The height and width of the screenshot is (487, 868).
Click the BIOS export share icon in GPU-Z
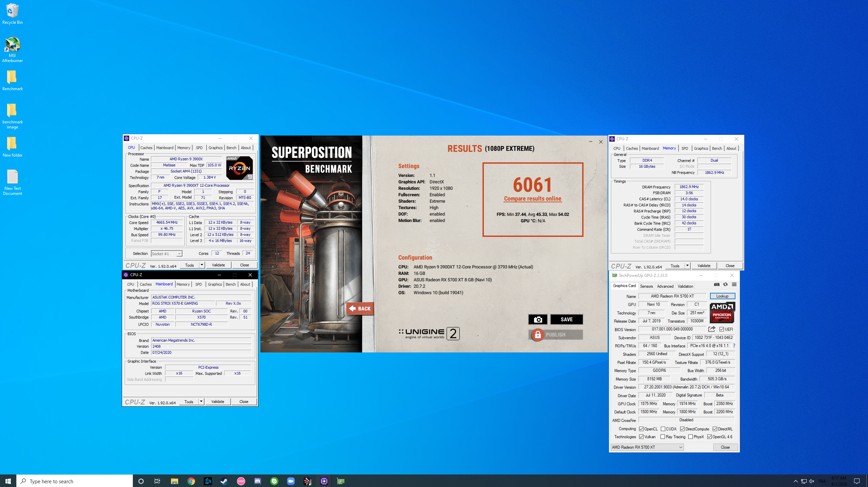pyautogui.click(x=712, y=329)
